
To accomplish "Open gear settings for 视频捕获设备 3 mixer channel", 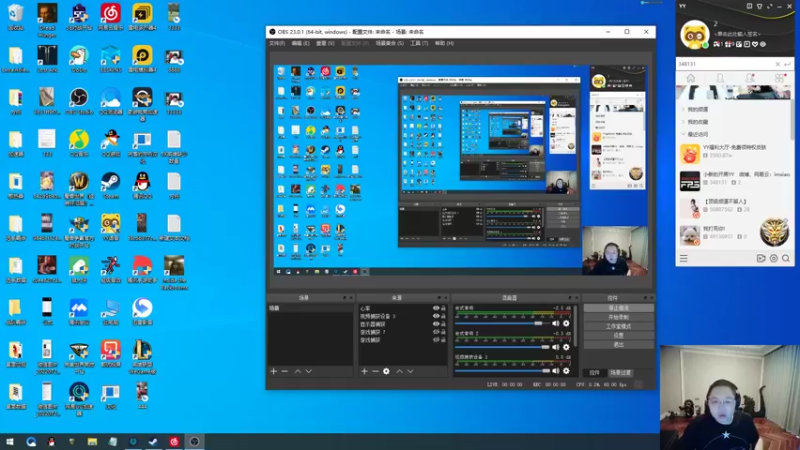I will [566, 371].
